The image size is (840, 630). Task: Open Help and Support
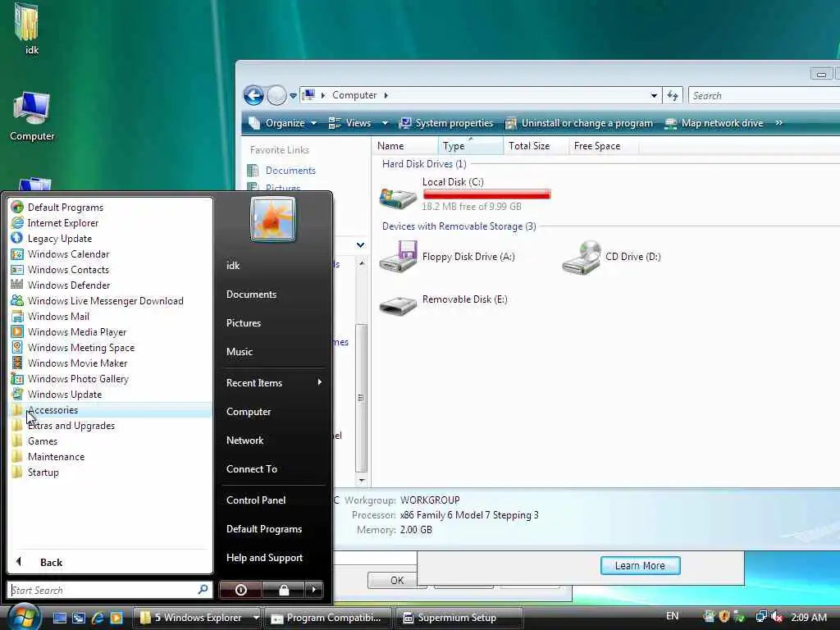click(x=264, y=558)
